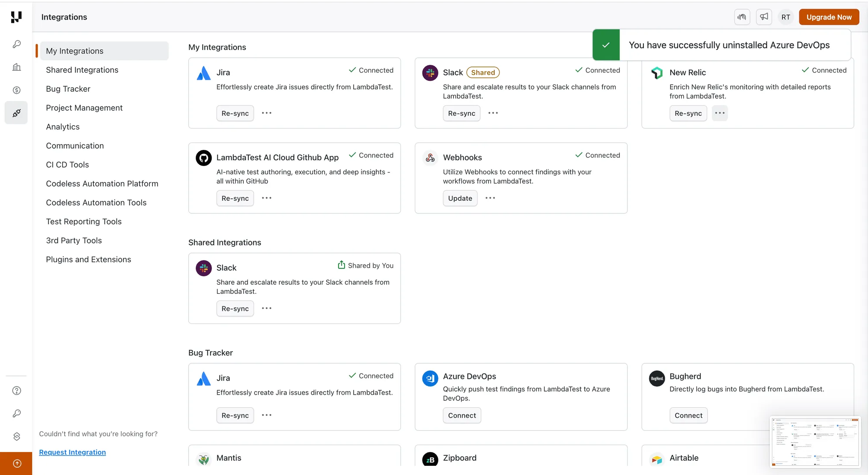Viewport: 868px width, 475px height.
Task: Re-sync Slack in Shared Integrations
Action: click(235, 309)
